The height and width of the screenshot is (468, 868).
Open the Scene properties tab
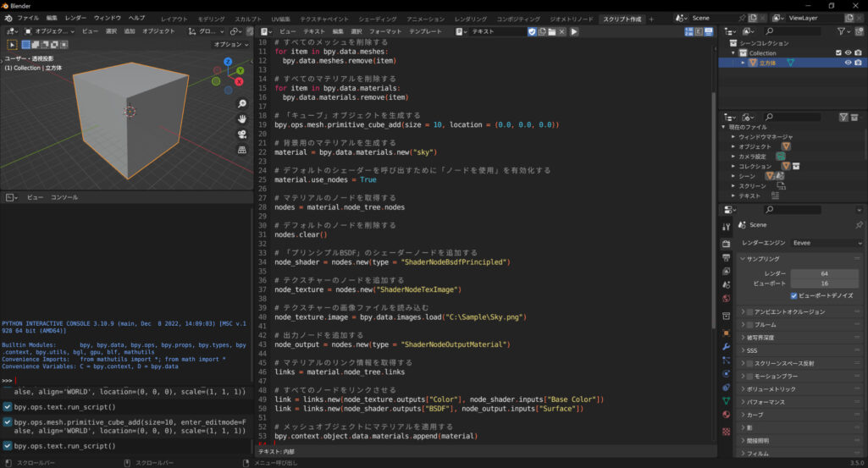click(x=727, y=285)
